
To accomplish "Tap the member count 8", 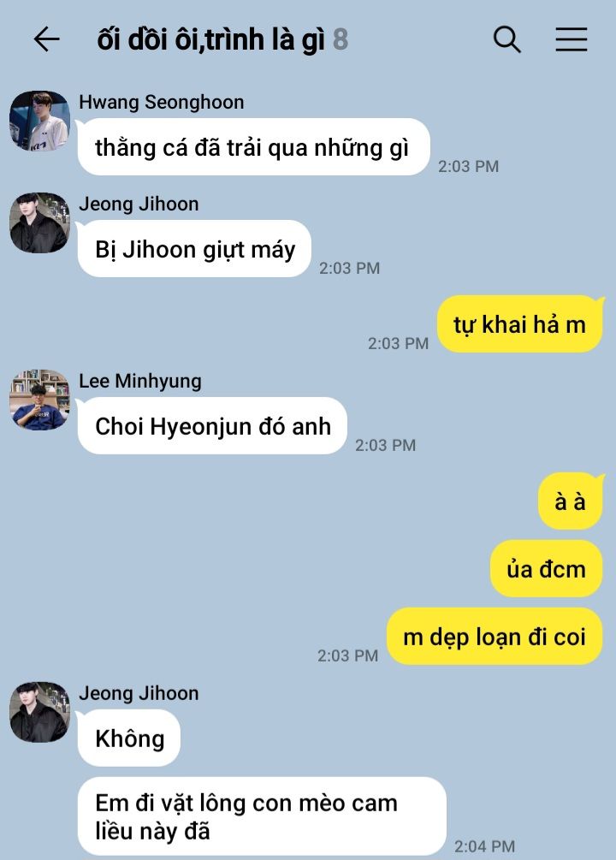I will click(x=341, y=40).
